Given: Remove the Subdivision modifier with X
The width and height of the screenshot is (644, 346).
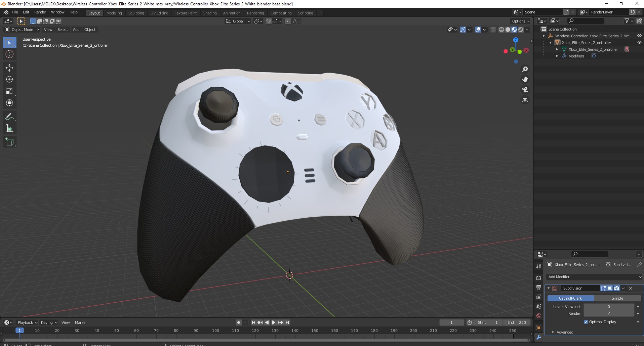Looking at the screenshot, I should pos(631,288).
